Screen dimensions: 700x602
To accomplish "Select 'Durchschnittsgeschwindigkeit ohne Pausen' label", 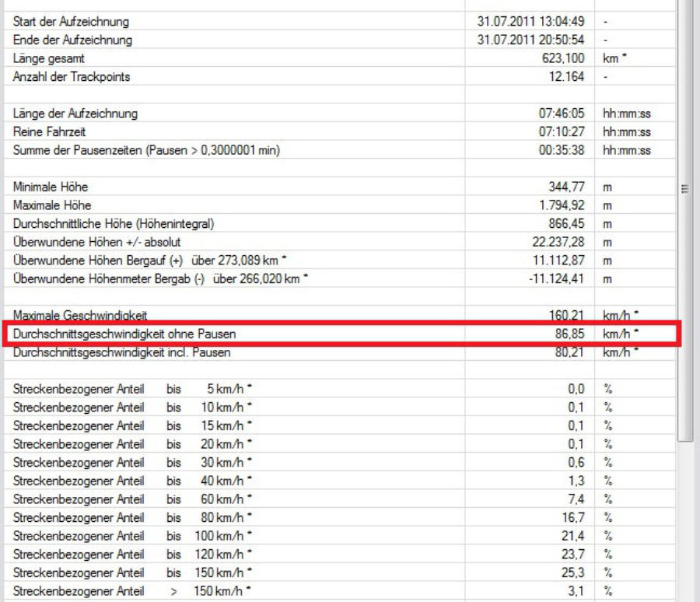I will pyautogui.click(x=124, y=334).
